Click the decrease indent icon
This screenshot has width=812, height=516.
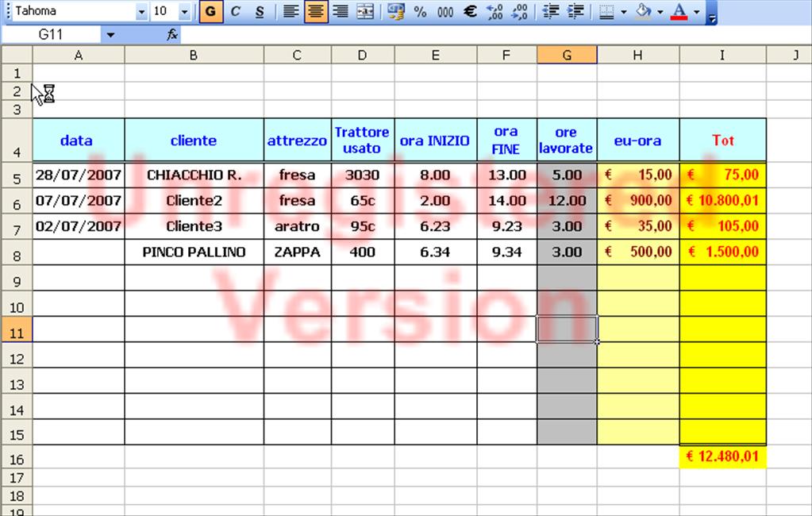coord(551,12)
